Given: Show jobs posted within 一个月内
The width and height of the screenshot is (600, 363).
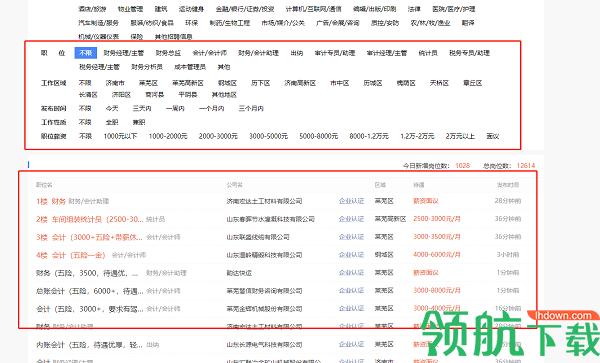Looking at the screenshot, I should click(x=212, y=109).
